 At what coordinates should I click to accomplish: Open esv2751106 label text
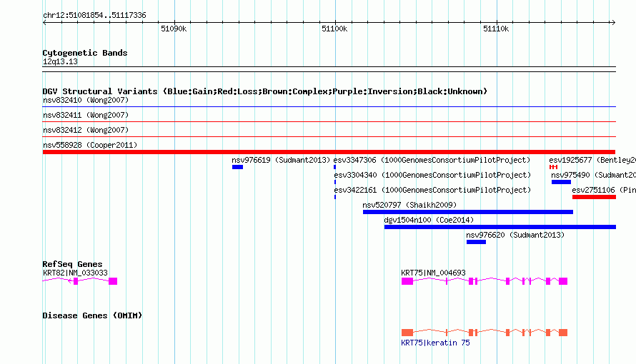pyautogui.click(x=604, y=190)
